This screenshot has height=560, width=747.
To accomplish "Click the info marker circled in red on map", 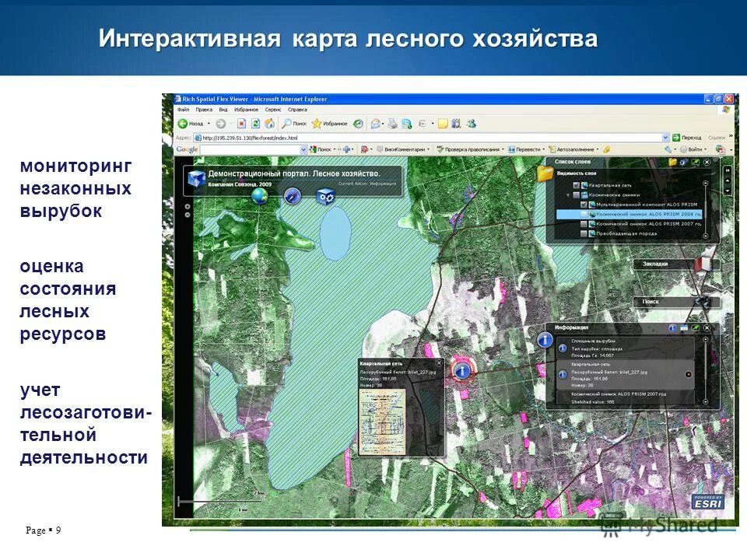I will coord(461,370).
